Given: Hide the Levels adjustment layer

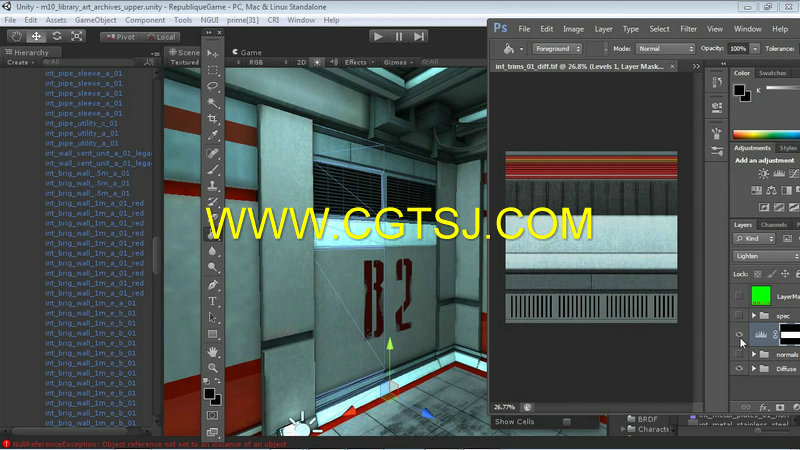Looking at the screenshot, I should point(739,334).
